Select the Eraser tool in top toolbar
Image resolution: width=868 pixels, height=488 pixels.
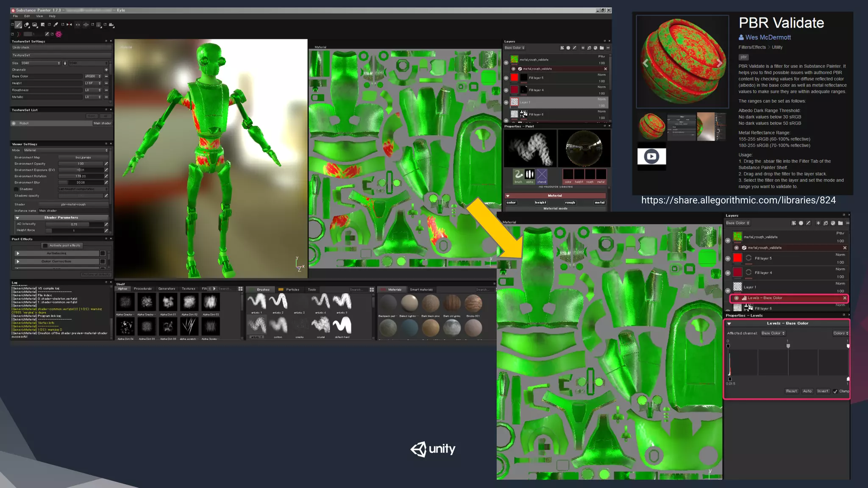click(x=26, y=25)
